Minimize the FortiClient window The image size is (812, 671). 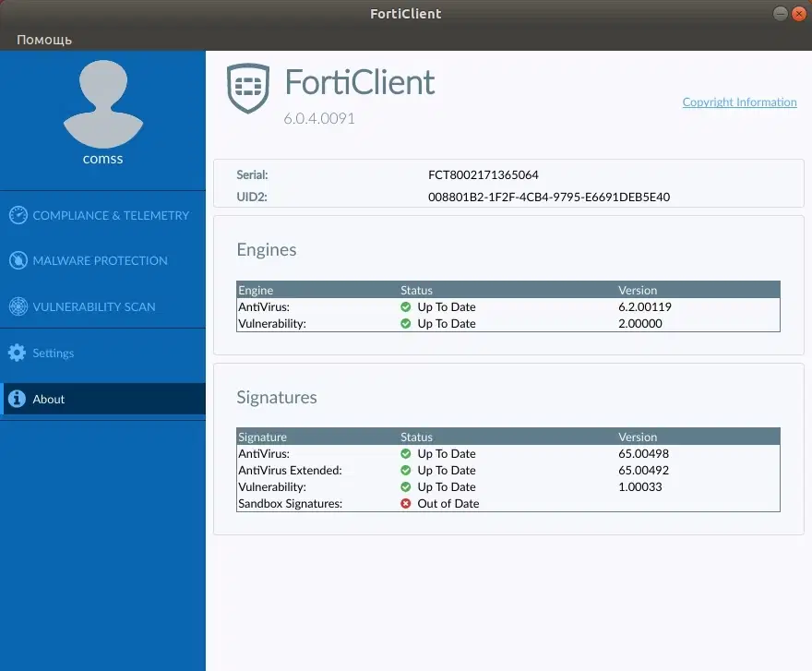tap(781, 14)
